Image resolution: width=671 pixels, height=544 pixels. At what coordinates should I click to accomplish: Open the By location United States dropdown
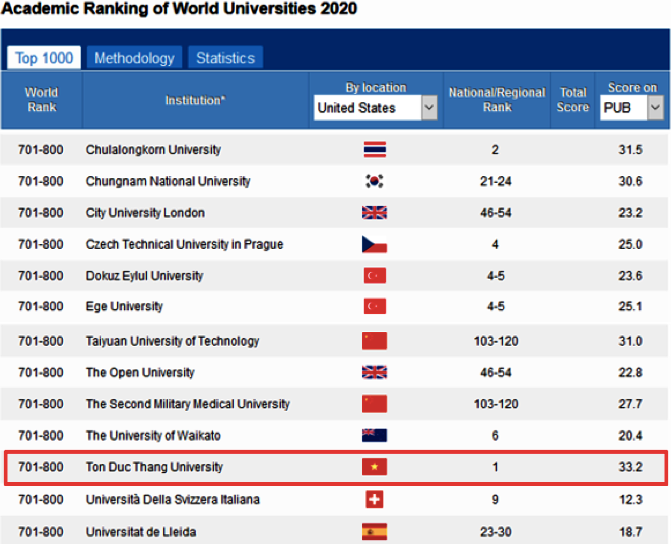(376, 108)
